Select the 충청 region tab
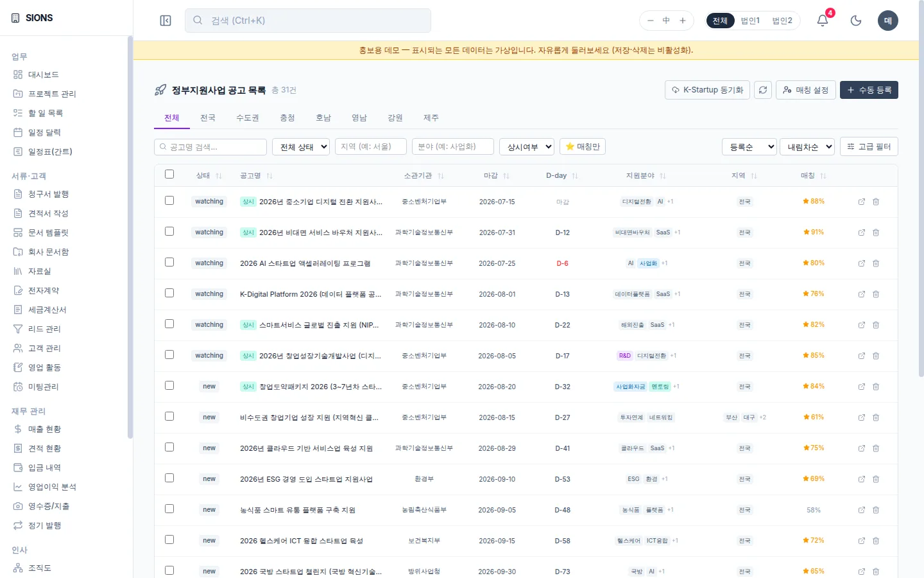Viewport: 924px width, 578px height. 287,118
